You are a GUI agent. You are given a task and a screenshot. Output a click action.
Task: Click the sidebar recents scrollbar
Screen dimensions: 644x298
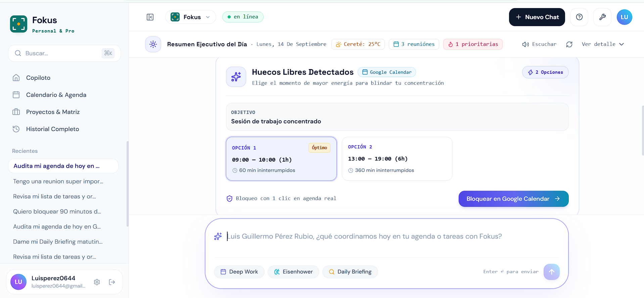pyautogui.click(x=127, y=184)
